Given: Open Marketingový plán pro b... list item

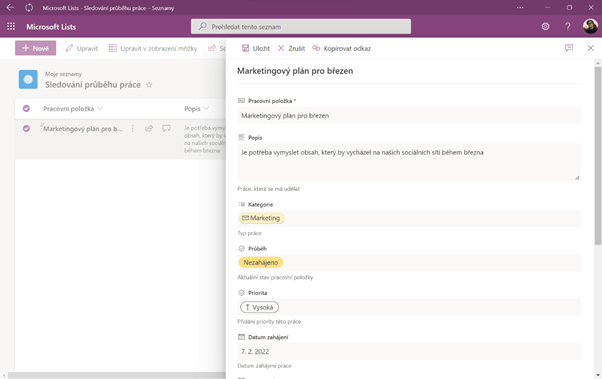Looking at the screenshot, I should 83,129.
